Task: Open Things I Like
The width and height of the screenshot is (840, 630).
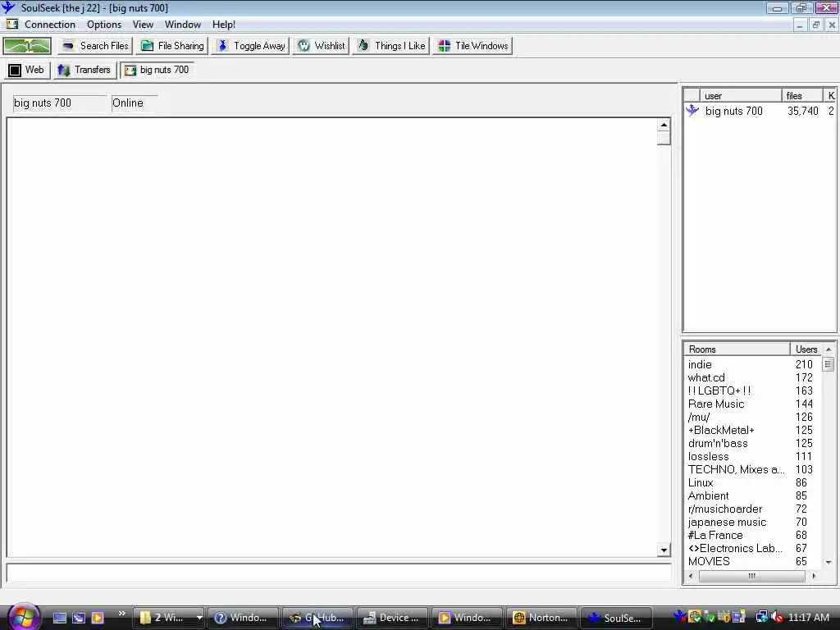Action: 391,46
